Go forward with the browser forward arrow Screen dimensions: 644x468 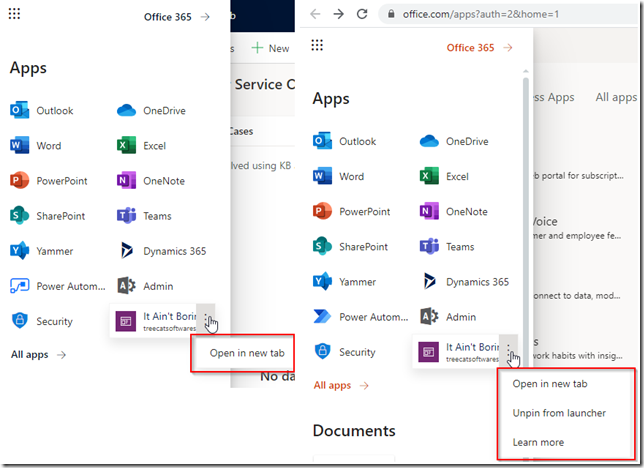[x=338, y=14]
